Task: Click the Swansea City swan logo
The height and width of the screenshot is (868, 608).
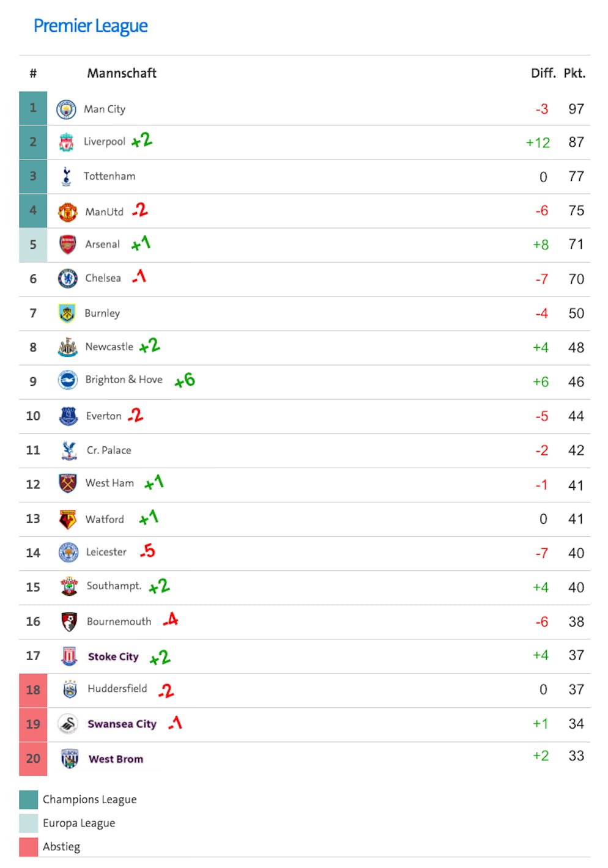Action: tap(68, 724)
